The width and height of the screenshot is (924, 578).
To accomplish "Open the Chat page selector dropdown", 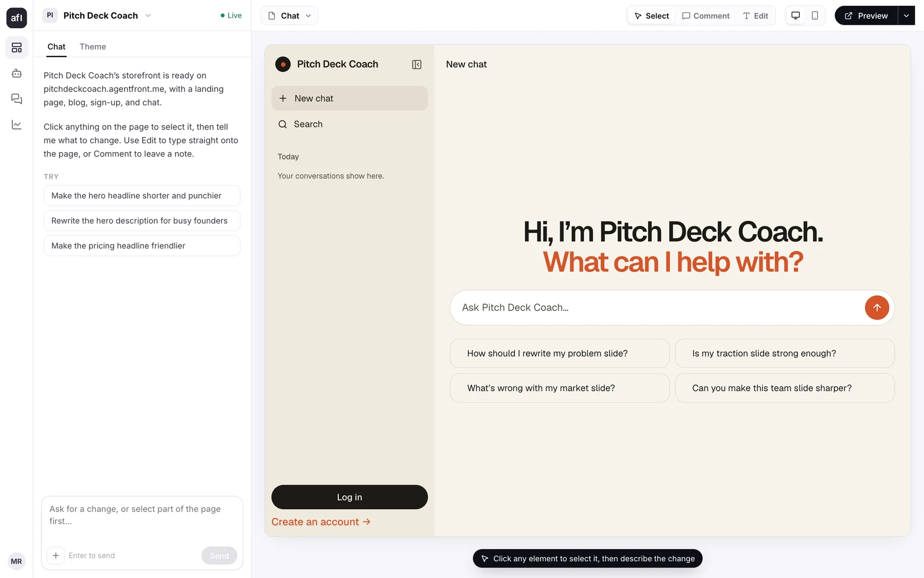I will click(289, 16).
